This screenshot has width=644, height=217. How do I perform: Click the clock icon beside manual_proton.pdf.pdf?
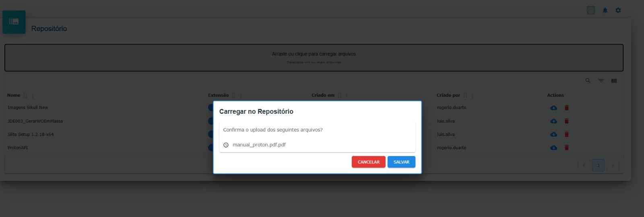226,145
